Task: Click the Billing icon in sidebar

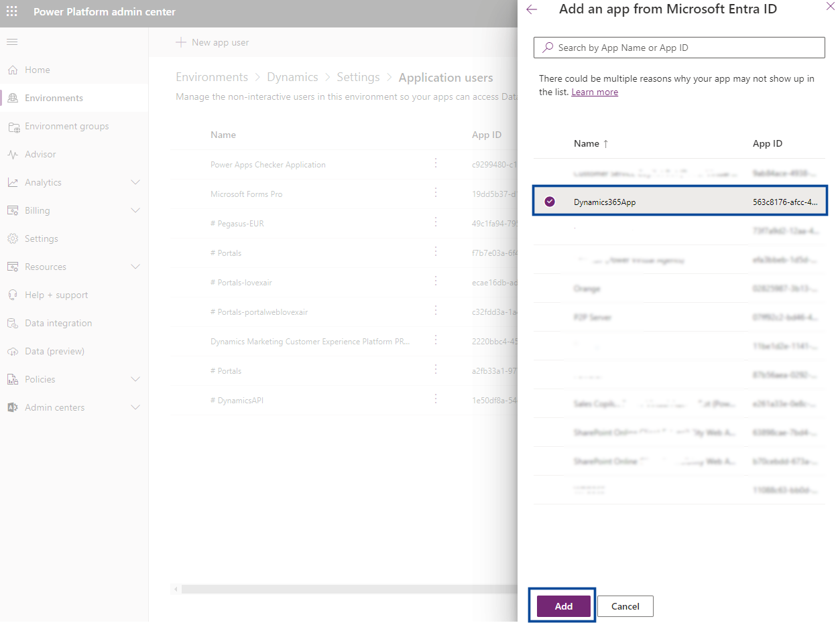Action: (12, 210)
